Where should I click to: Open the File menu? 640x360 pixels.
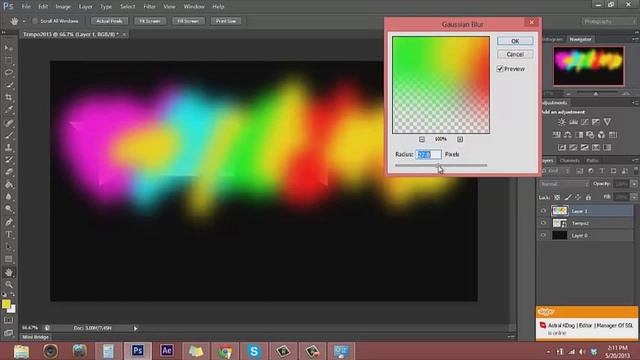pos(26,7)
